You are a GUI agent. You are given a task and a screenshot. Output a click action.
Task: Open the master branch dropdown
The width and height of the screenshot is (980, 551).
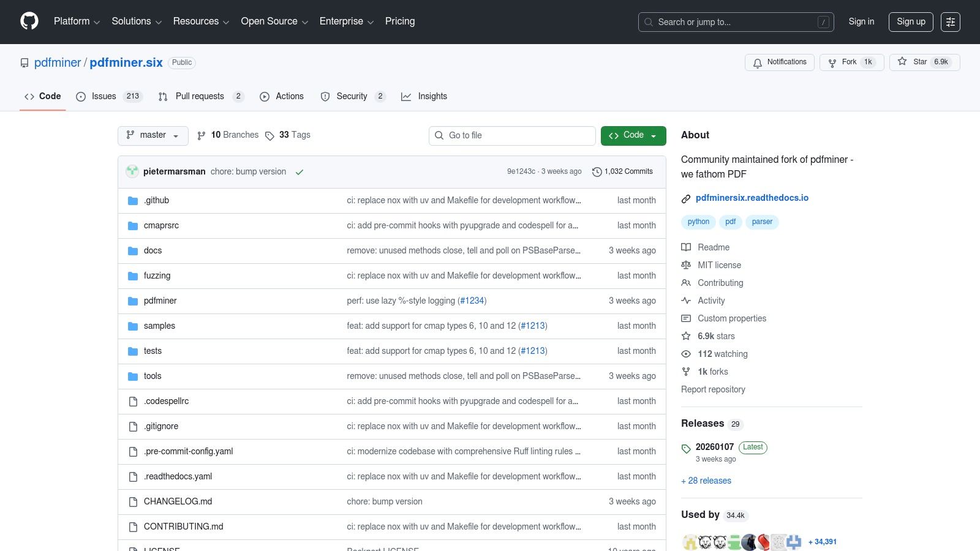[153, 135]
